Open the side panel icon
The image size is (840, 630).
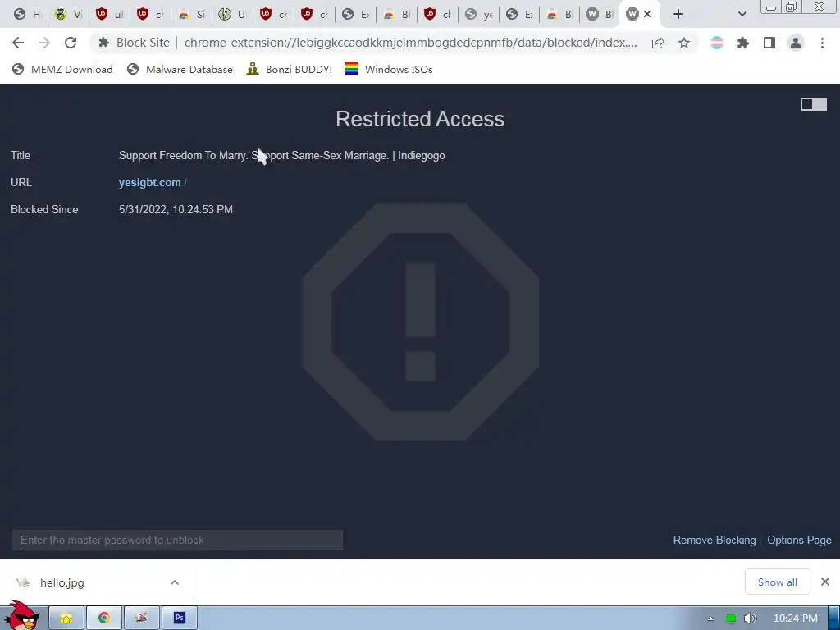click(x=769, y=43)
